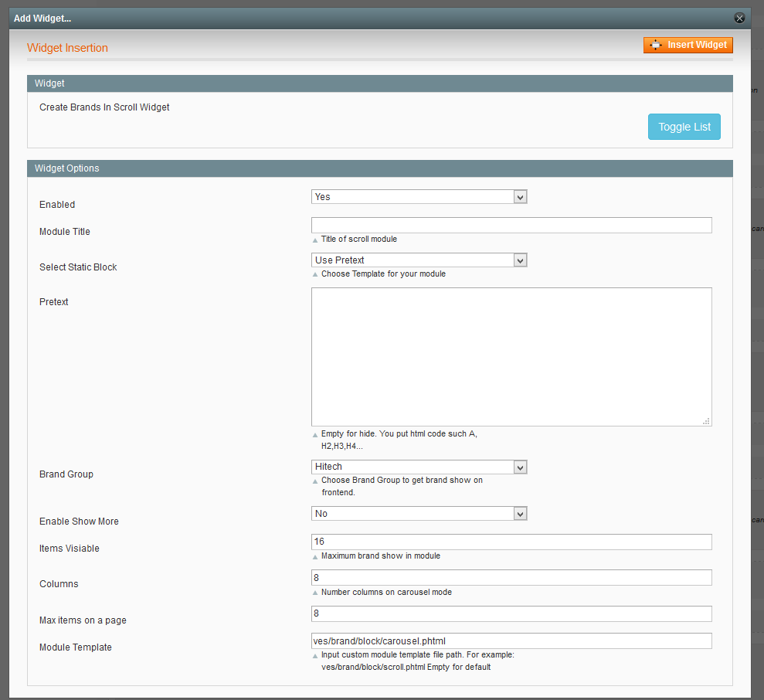Click the Module Template path field
Screen dimensions: 764x700
coord(511,641)
